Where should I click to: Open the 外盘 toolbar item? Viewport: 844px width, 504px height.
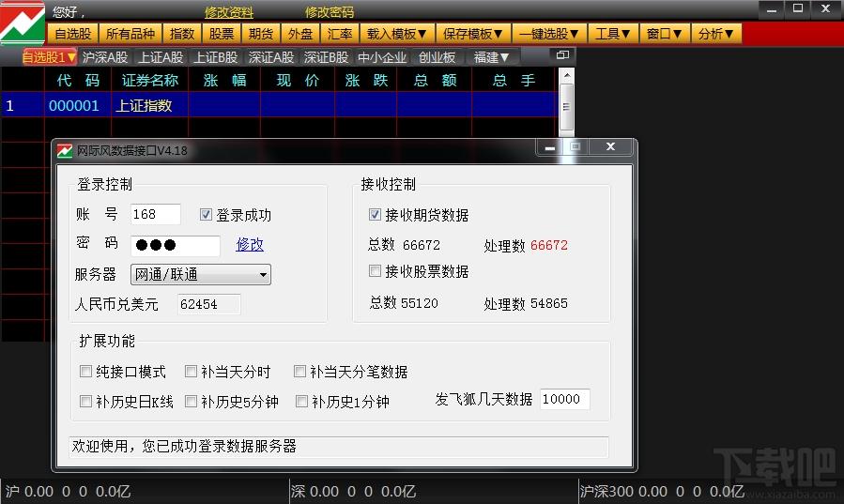(x=300, y=34)
